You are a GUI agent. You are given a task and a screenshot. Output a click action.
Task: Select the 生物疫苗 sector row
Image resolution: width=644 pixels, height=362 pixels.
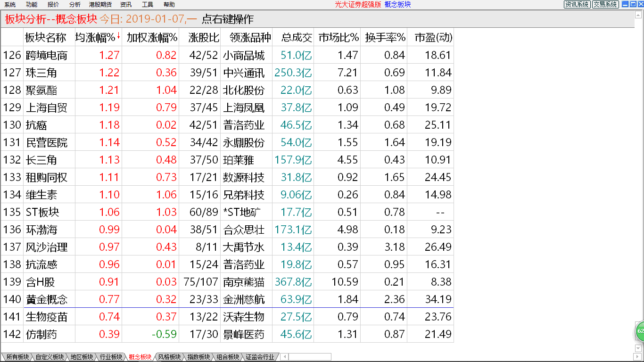click(227, 316)
